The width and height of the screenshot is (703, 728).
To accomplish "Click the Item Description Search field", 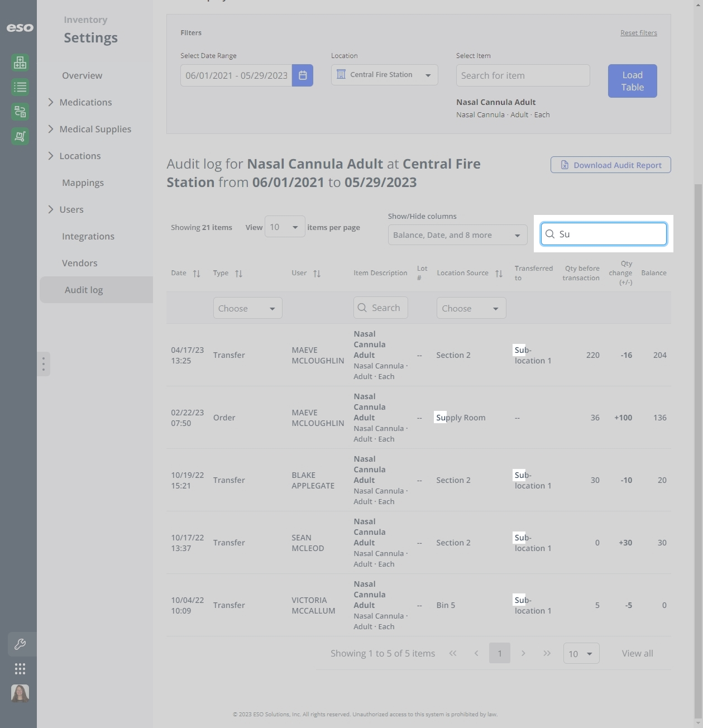I will point(381,308).
